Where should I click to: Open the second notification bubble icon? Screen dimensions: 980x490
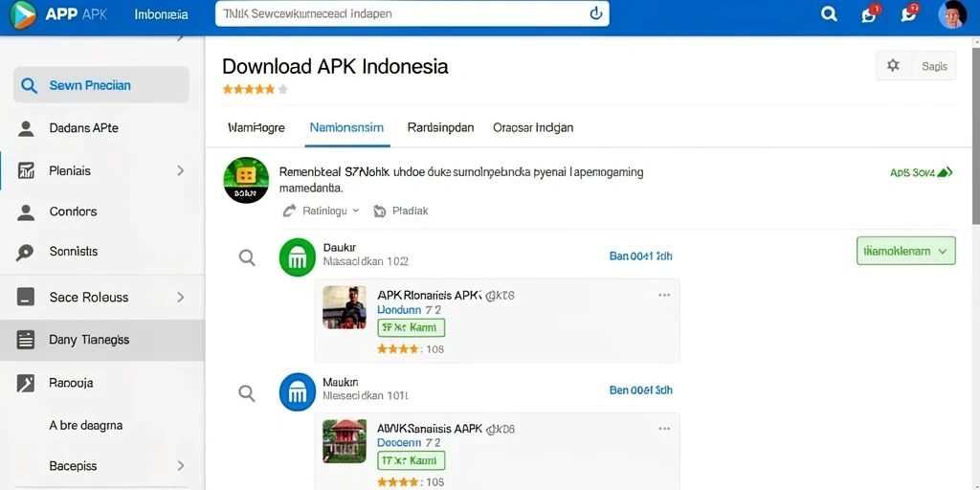tap(909, 13)
